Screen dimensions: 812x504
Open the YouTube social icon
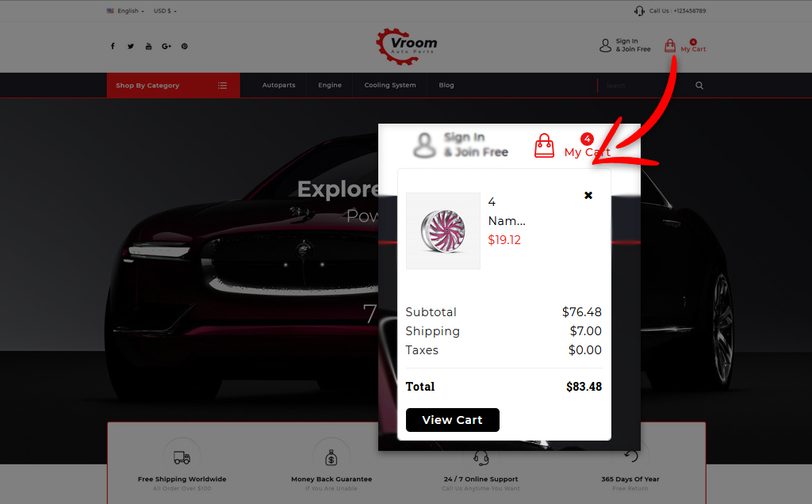148,46
